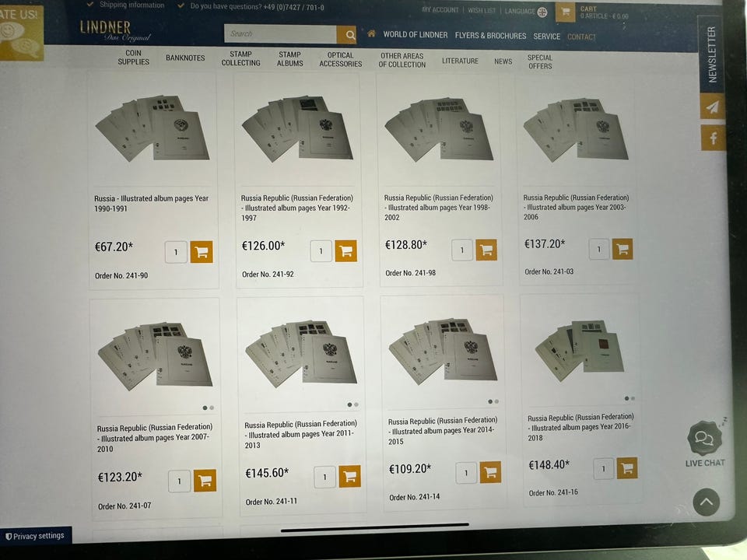The width and height of the screenshot is (747, 560).
Task: Open the Optical Accessories menu
Action: point(341,59)
